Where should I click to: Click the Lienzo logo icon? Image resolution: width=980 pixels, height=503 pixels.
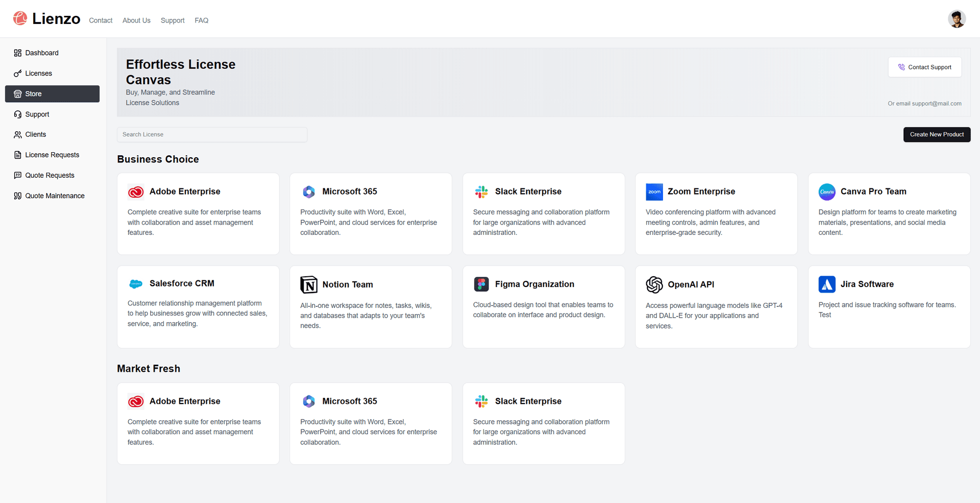(x=20, y=18)
